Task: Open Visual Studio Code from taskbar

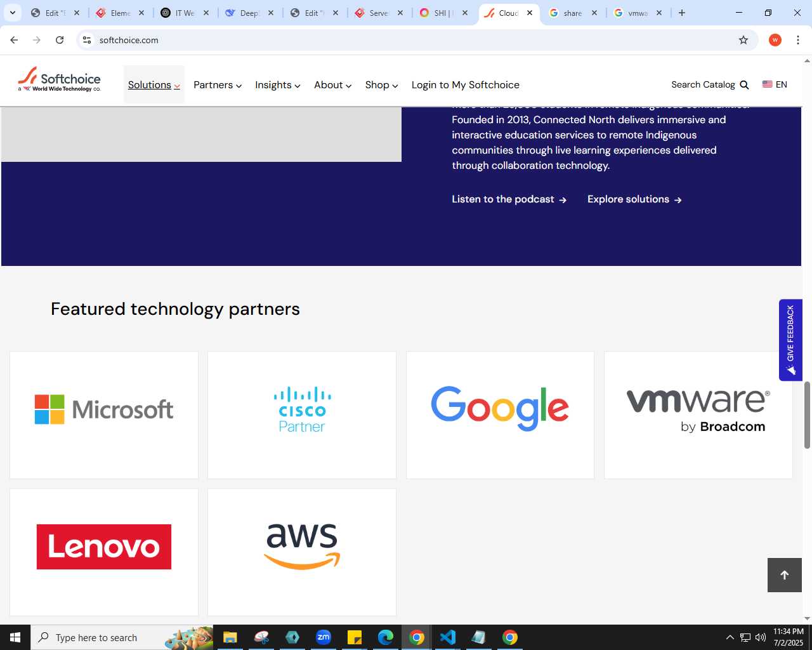Action: [448, 637]
